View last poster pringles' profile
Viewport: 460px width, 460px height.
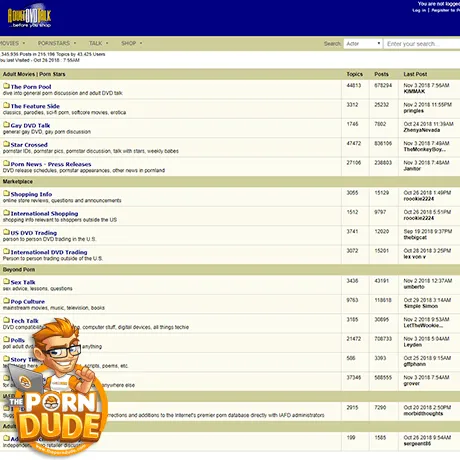pyautogui.click(x=414, y=111)
